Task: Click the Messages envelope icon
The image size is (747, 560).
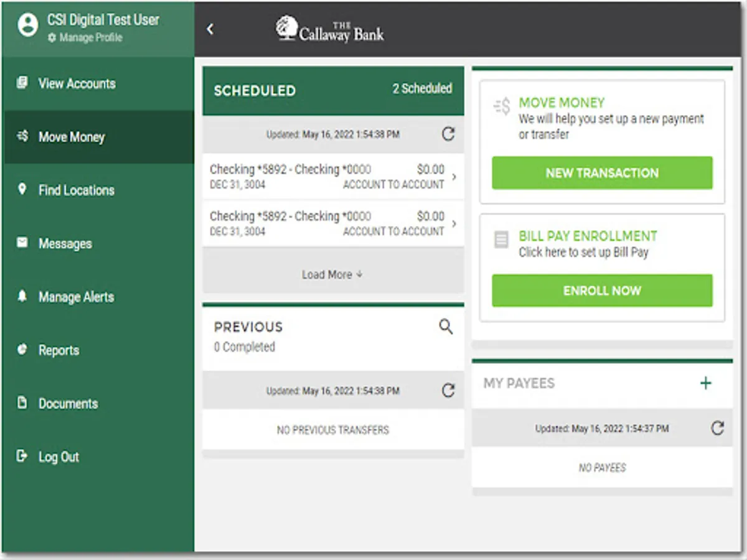Action: (22, 243)
